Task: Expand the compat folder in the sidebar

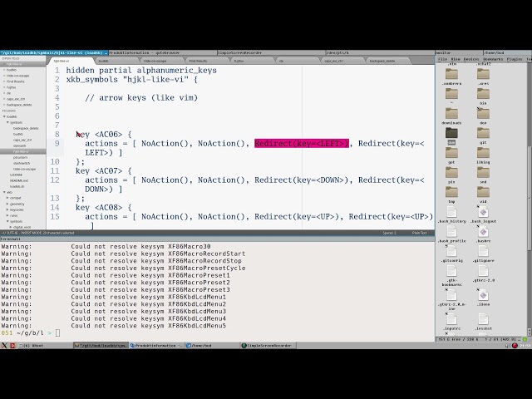Action: click(7, 198)
